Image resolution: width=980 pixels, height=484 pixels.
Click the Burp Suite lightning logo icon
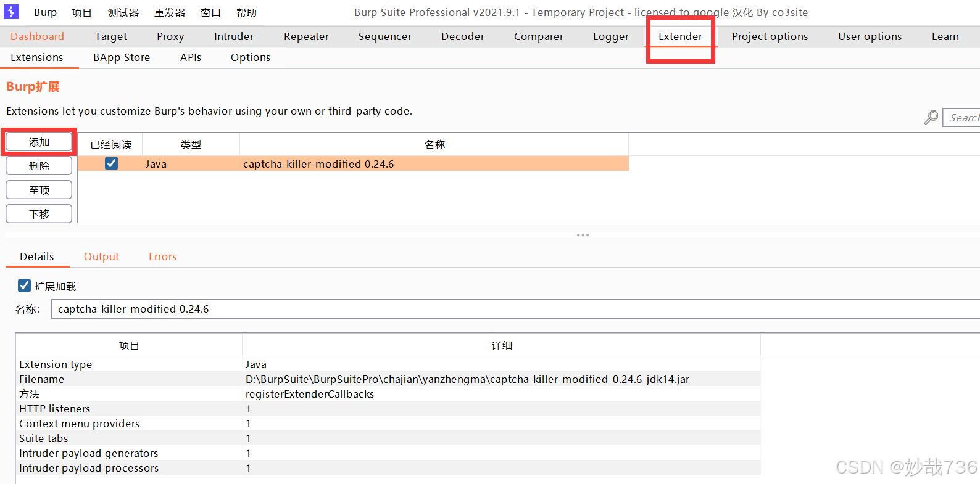click(x=11, y=12)
